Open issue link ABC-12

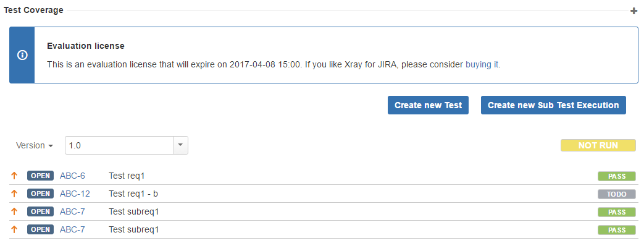75,194
